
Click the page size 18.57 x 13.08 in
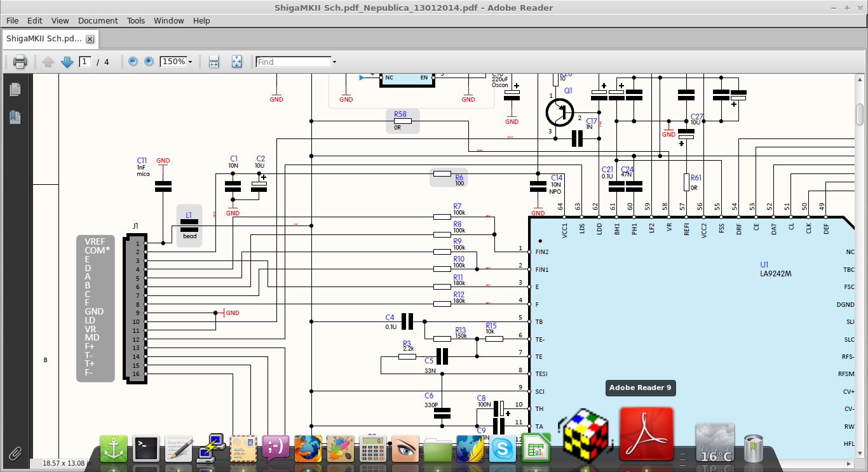pos(67,463)
